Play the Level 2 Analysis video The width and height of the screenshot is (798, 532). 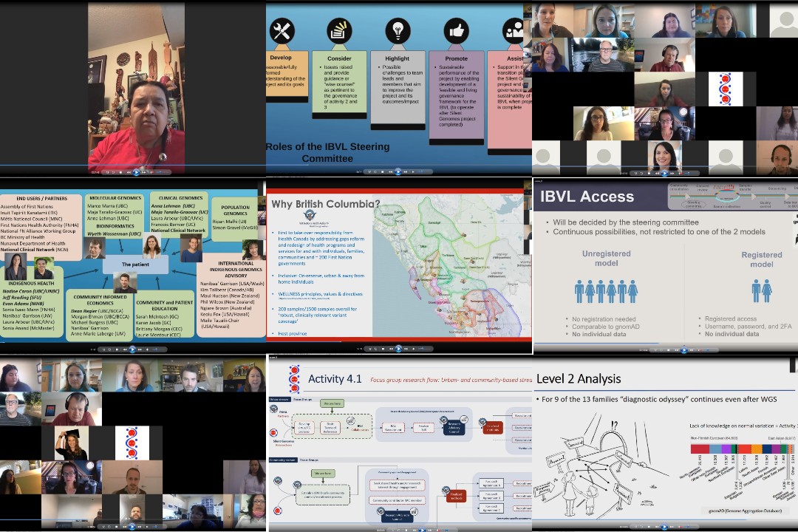pos(664,527)
